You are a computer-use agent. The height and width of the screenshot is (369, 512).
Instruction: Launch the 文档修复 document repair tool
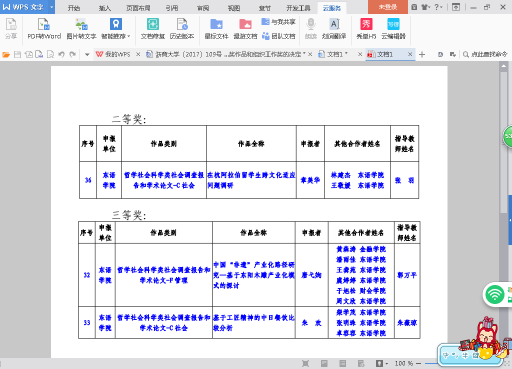(x=153, y=29)
